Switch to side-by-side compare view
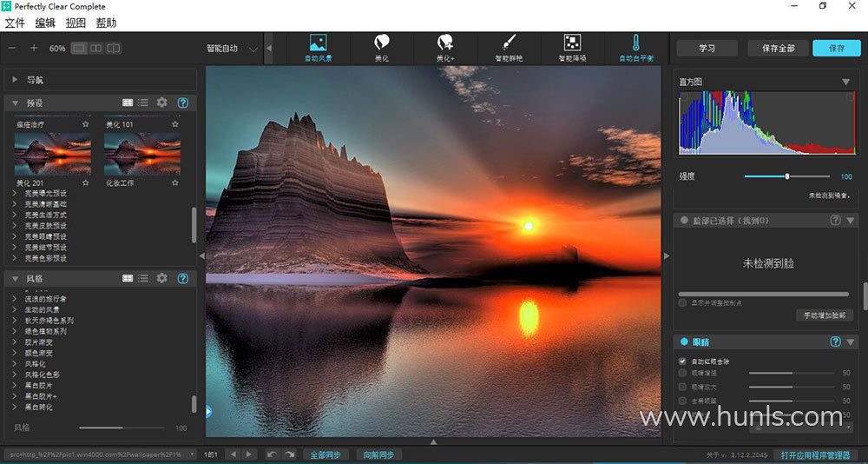 [96, 49]
